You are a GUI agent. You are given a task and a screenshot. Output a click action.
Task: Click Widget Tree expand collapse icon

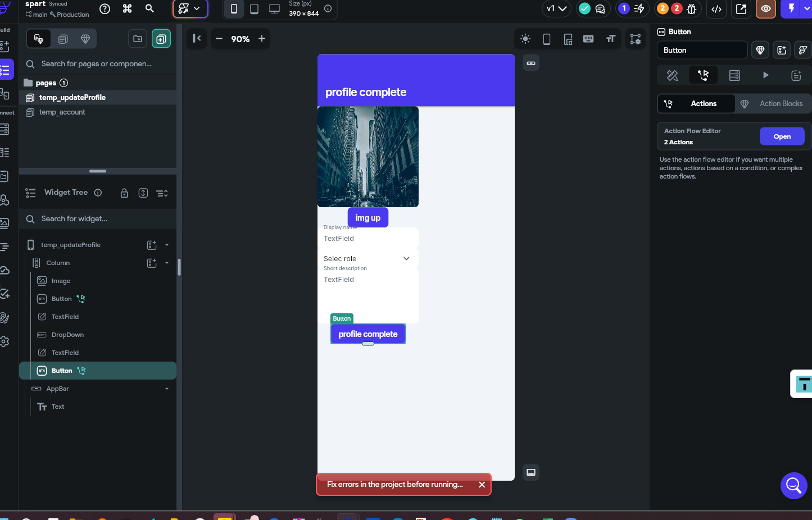click(x=143, y=193)
